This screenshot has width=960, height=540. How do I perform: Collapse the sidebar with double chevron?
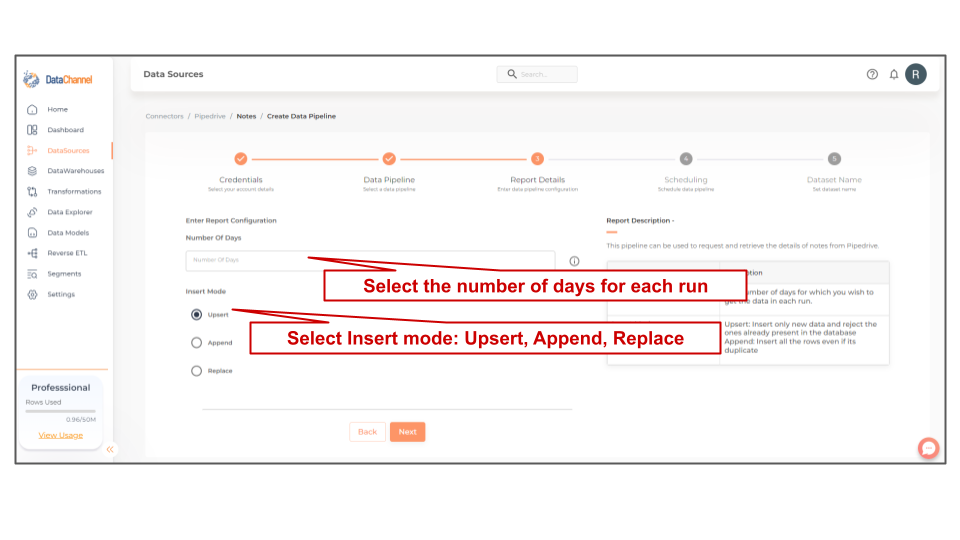tap(110, 449)
